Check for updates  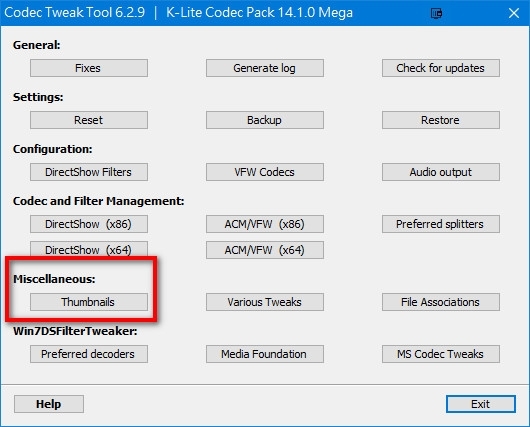(x=441, y=68)
